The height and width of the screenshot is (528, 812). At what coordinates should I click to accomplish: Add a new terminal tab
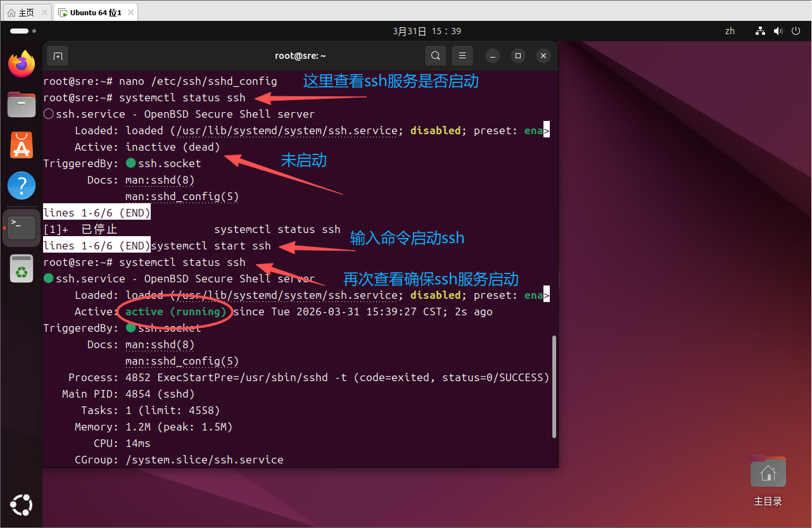(58, 56)
